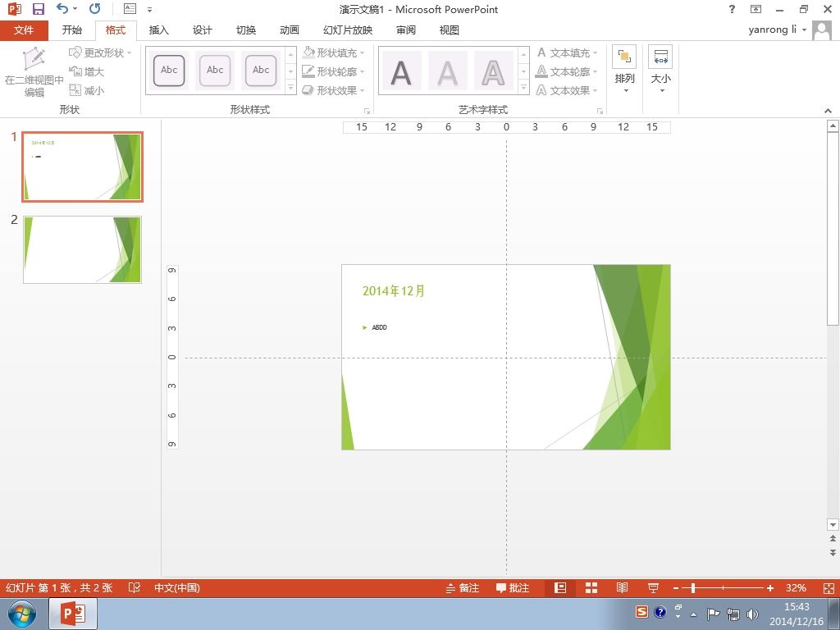840x630 pixels.
Task: Open PowerPoint Help question mark
Action: 733,9
